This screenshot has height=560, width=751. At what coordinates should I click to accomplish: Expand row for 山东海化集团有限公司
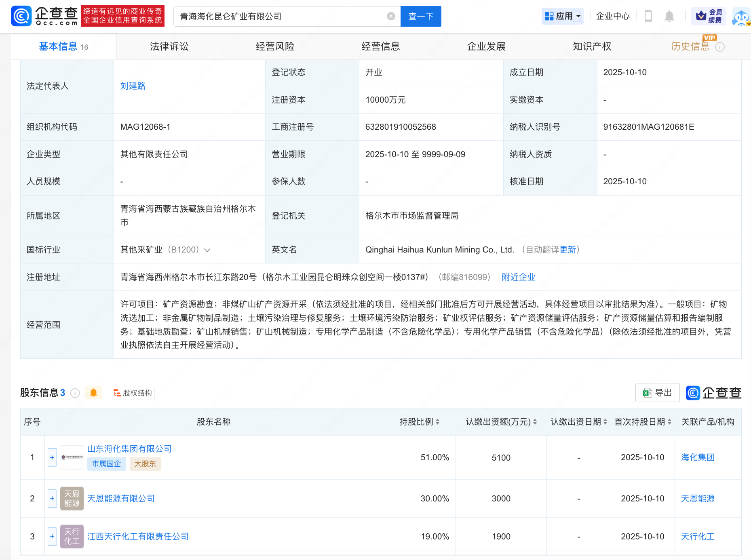[52, 457]
